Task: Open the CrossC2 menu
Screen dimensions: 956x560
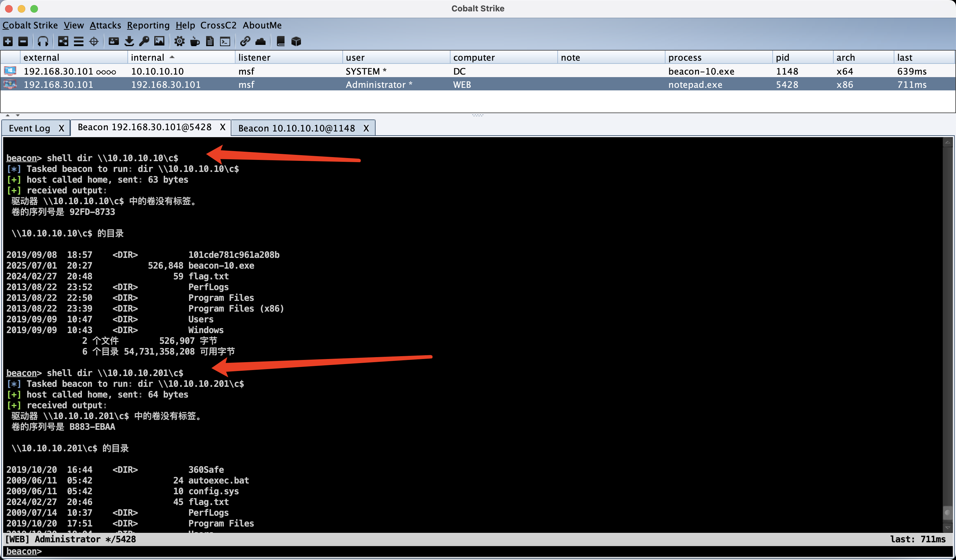Action: [x=218, y=25]
